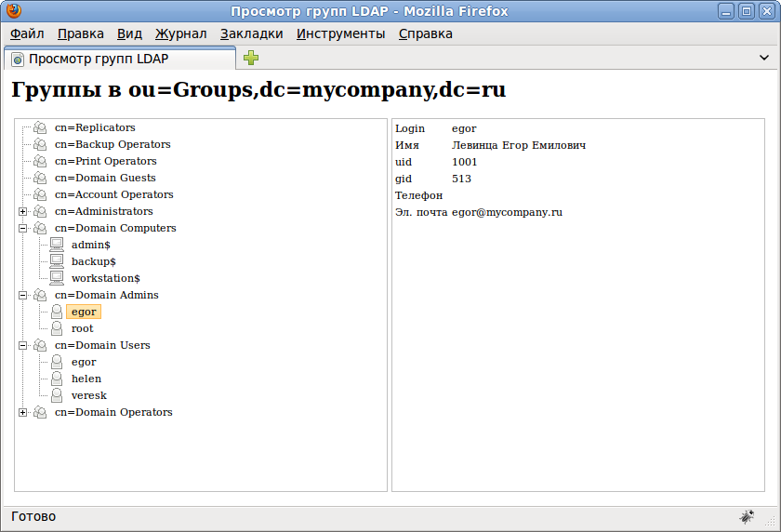This screenshot has width=781, height=532.
Task: Click the group icon next to cn=Replicators
Action: pos(40,127)
